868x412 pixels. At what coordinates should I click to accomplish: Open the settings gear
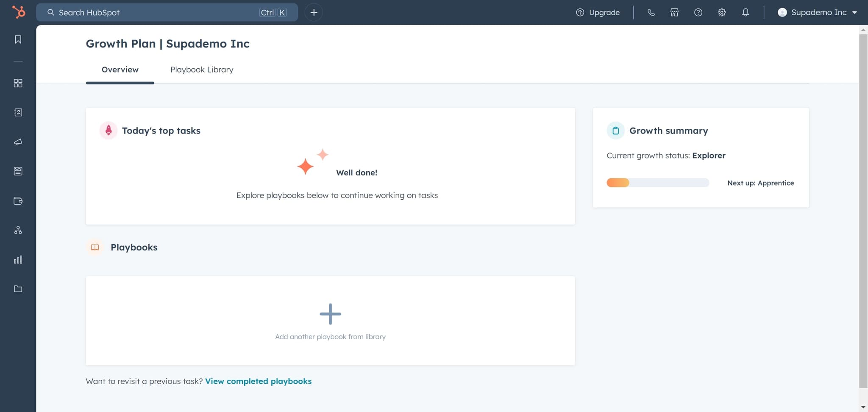click(x=721, y=12)
